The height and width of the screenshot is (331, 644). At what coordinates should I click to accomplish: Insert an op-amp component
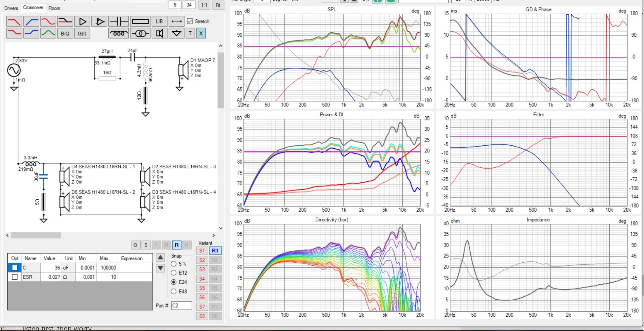click(x=99, y=21)
